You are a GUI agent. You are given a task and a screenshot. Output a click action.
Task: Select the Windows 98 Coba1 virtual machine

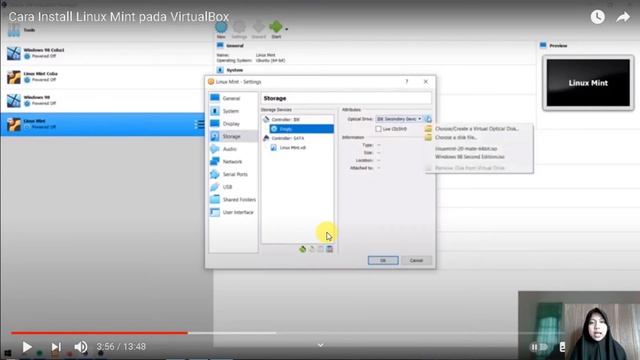tap(106, 53)
